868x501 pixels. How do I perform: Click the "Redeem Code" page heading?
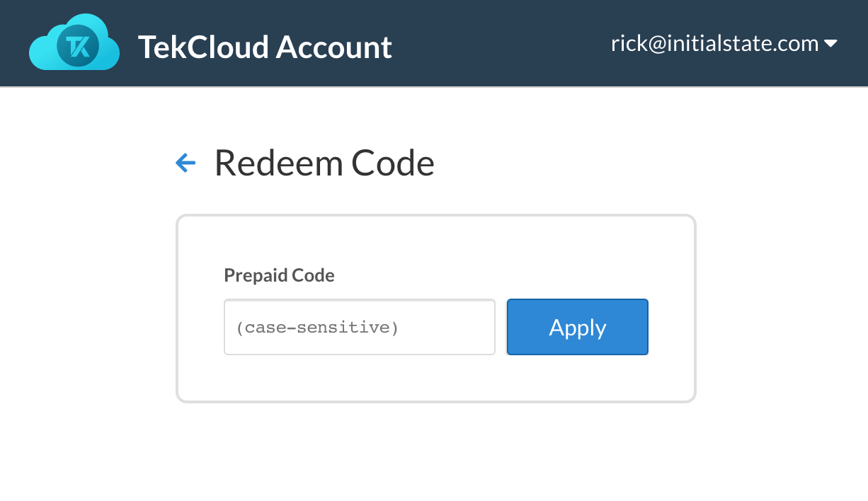tap(324, 163)
